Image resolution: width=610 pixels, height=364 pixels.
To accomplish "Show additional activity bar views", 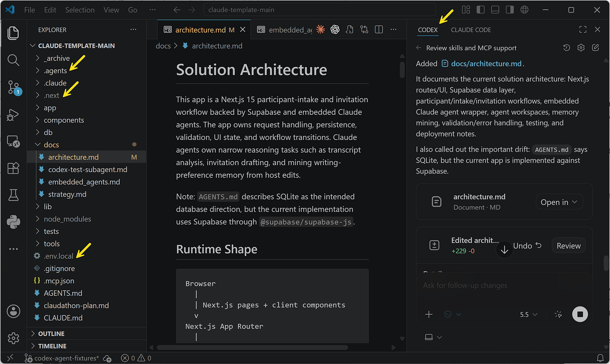I will point(13,249).
